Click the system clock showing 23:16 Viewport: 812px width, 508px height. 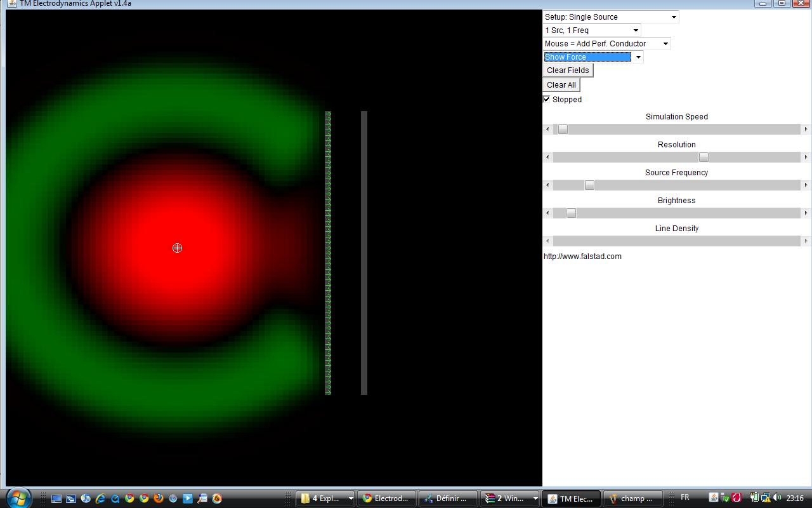(795, 498)
